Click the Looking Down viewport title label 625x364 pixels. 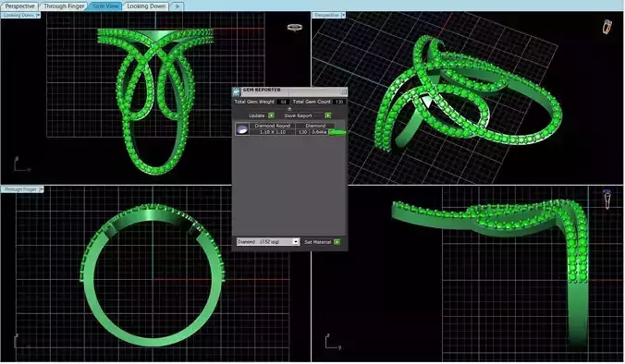point(18,15)
